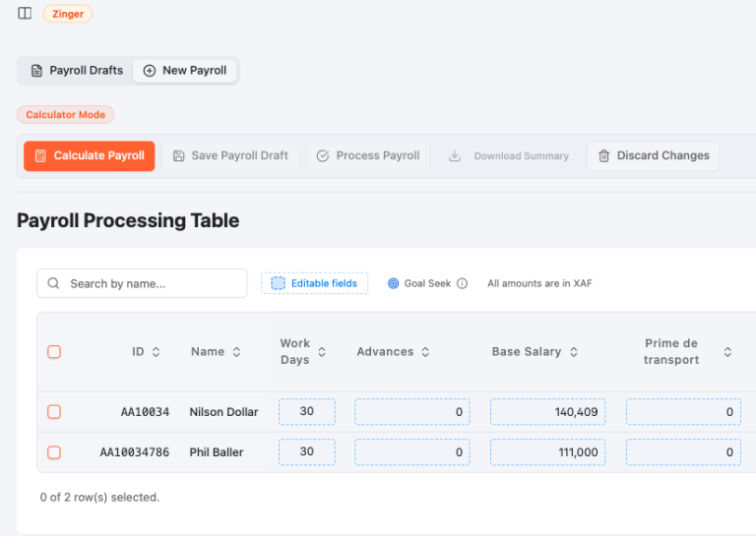
Task: Sort by Base Salary column arrows
Action: 574,352
